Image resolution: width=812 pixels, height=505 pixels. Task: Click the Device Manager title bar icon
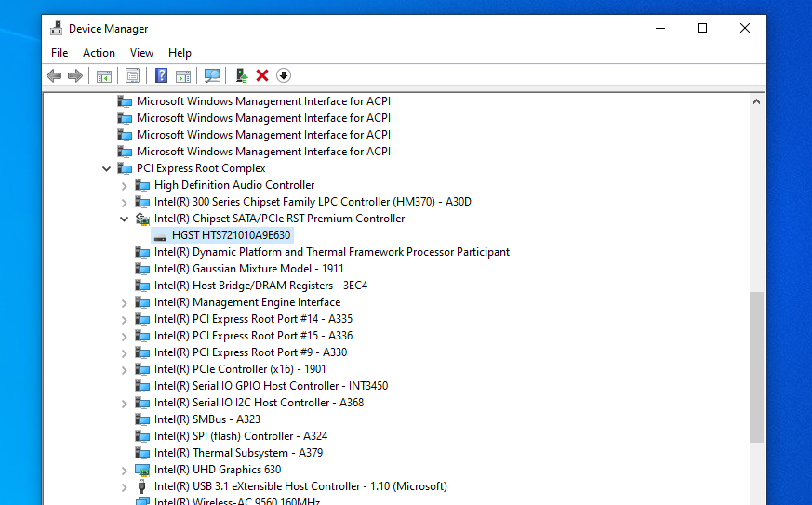pos(56,29)
